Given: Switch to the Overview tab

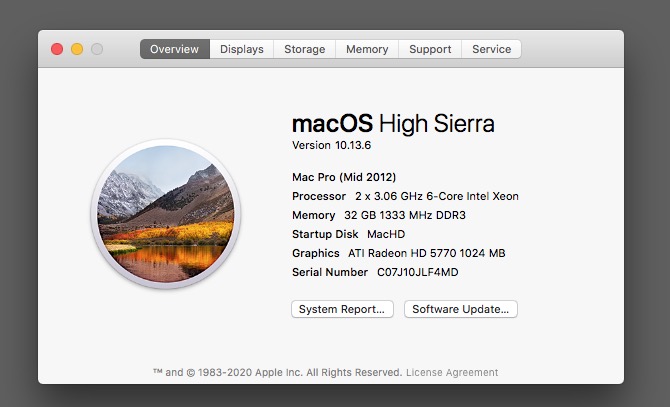Looking at the screenshot, I should tap(175, 49).
